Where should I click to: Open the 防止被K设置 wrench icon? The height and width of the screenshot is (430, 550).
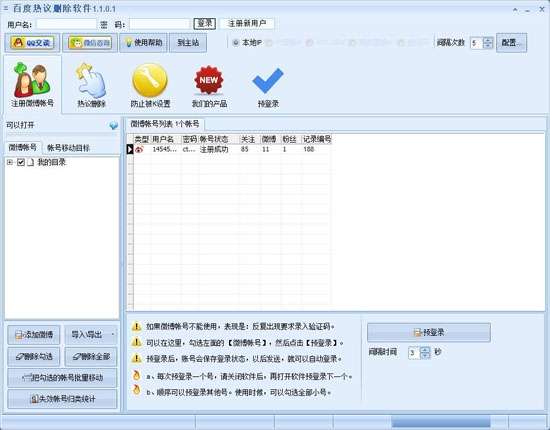point(150,85)
